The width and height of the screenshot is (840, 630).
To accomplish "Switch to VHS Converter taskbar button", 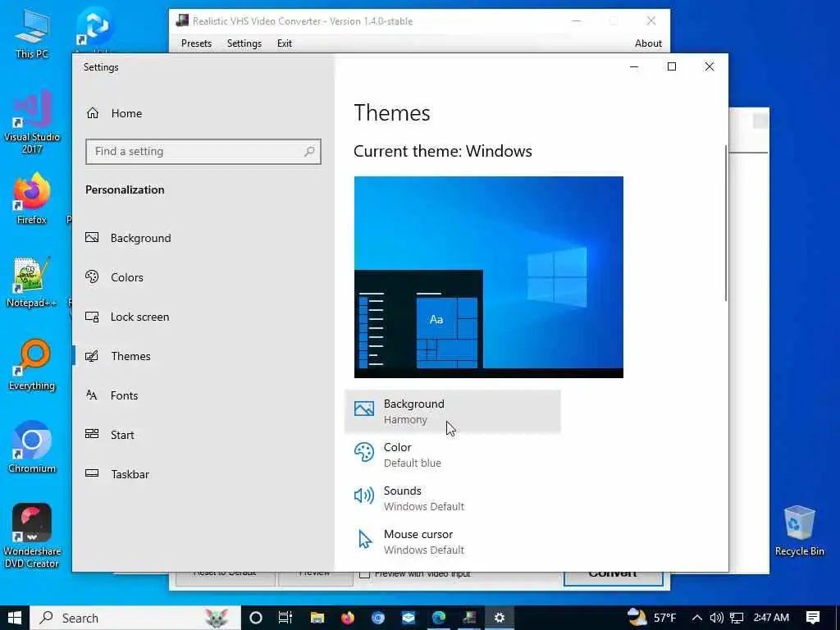I will (469, 618).
